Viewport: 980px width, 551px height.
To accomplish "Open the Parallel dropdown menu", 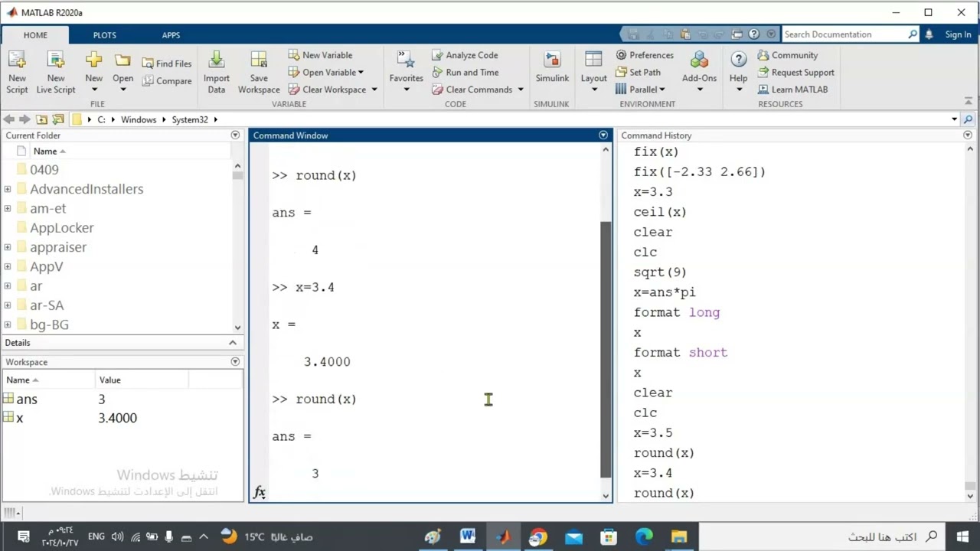I will [x=640, y=90].
